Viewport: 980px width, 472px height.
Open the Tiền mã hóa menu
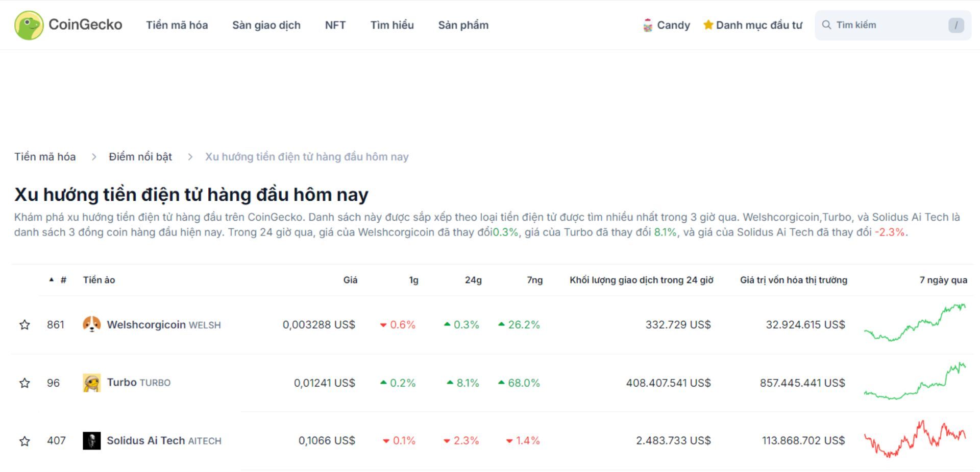177,25
